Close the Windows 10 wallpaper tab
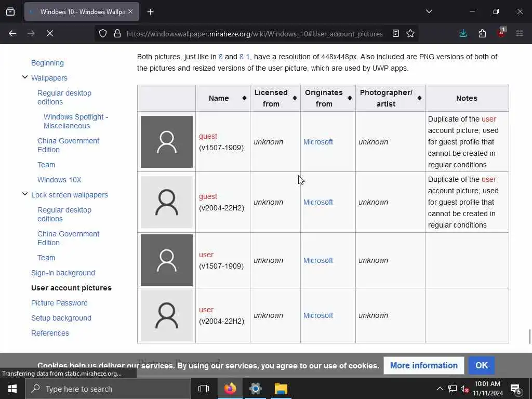Viewport: 532px width, 399px height. click(x=130, y=11)
